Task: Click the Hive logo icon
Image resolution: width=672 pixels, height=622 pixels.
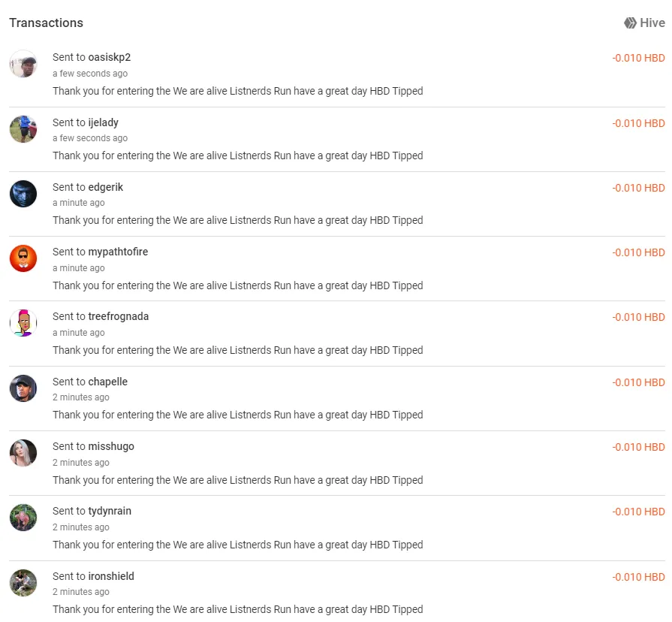Action: [630, 23]
